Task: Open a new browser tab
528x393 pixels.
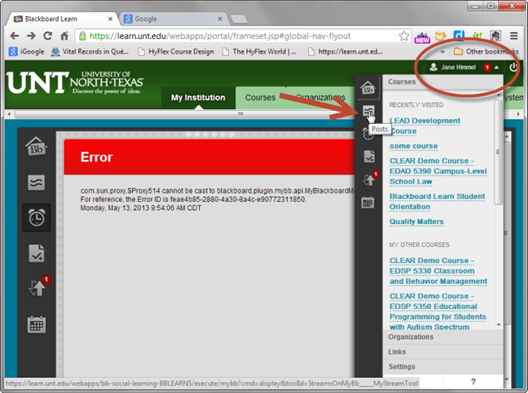Action: (x=239, y=19)
